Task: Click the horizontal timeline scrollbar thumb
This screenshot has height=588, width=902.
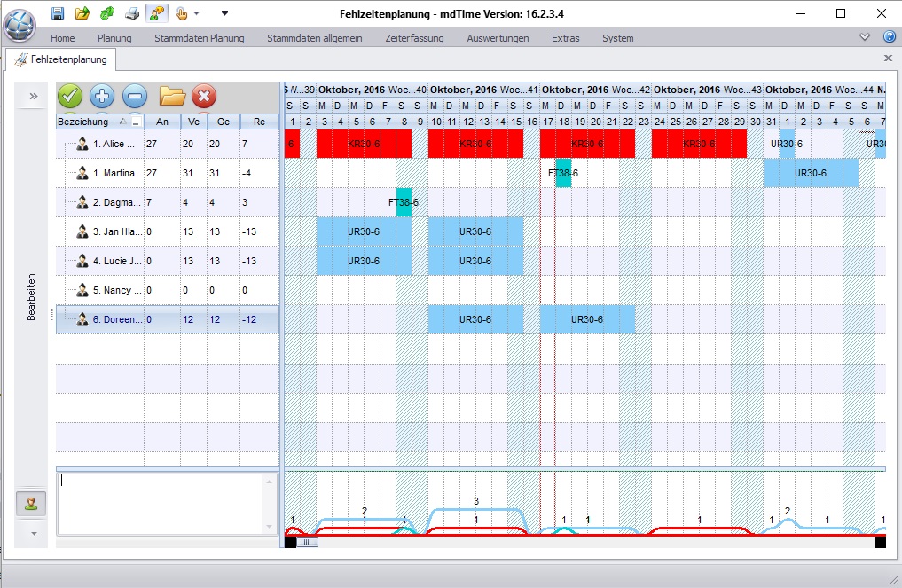Action: 307,542
